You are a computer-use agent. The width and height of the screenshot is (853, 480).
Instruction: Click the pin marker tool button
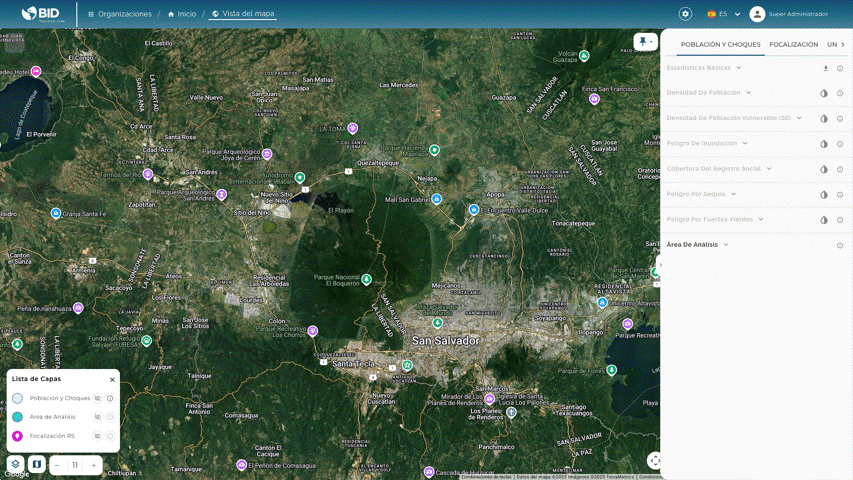(x=642, y=41)
